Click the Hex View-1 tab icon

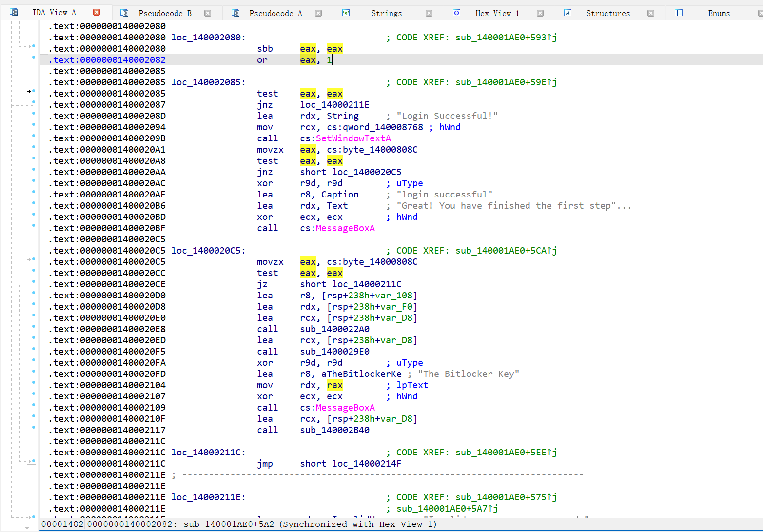click(456, 13)
